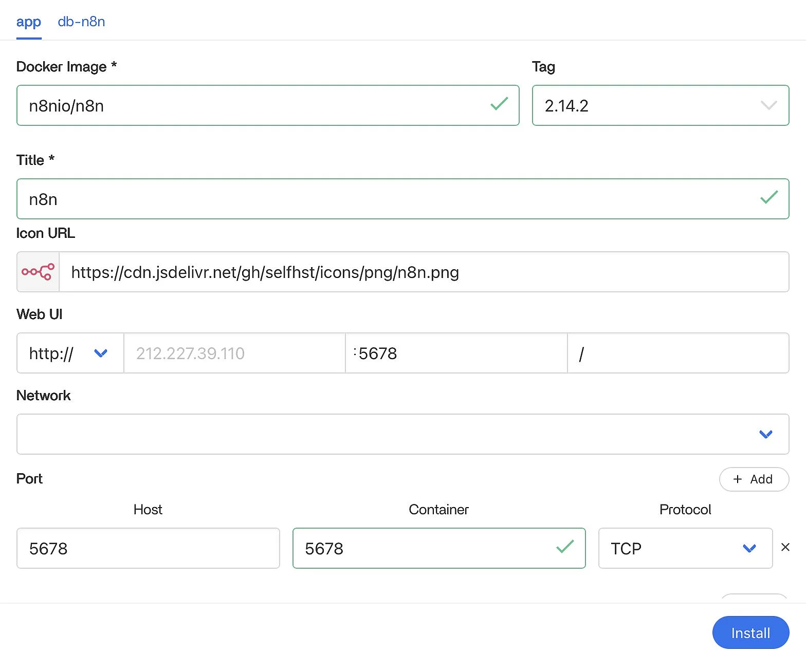Open the db-n8n tab
Screen dimensions: 806x672
coord(81,22)
